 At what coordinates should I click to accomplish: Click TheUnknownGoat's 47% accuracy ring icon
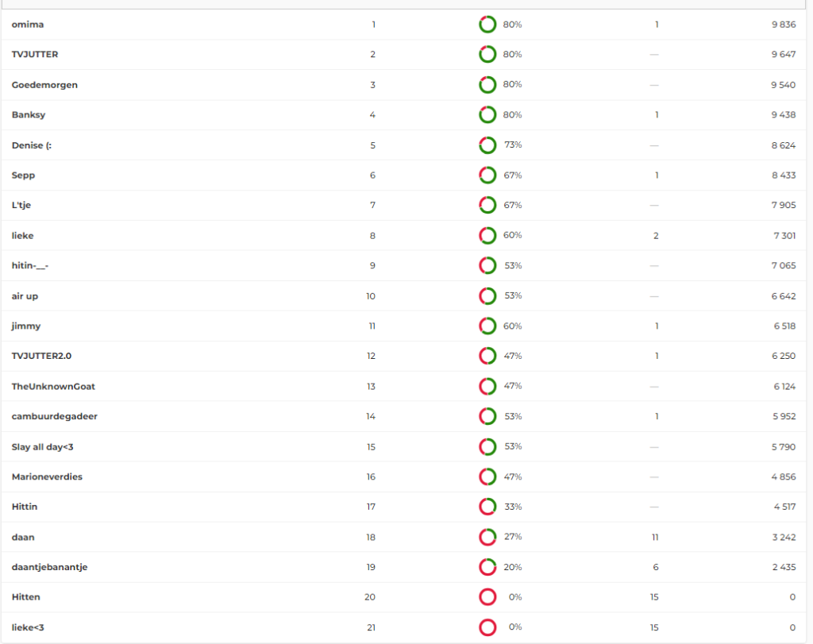pyautogui.click(x=487, y=387)
